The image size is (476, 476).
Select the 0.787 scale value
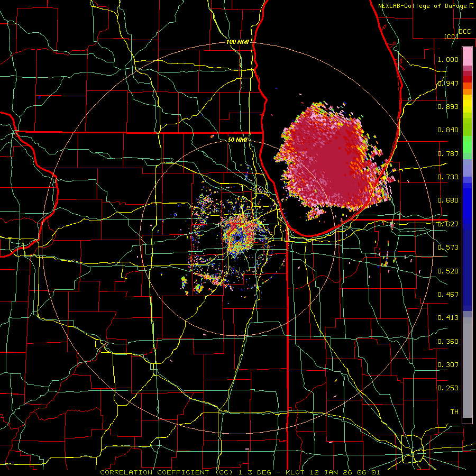tap(448, 153)
